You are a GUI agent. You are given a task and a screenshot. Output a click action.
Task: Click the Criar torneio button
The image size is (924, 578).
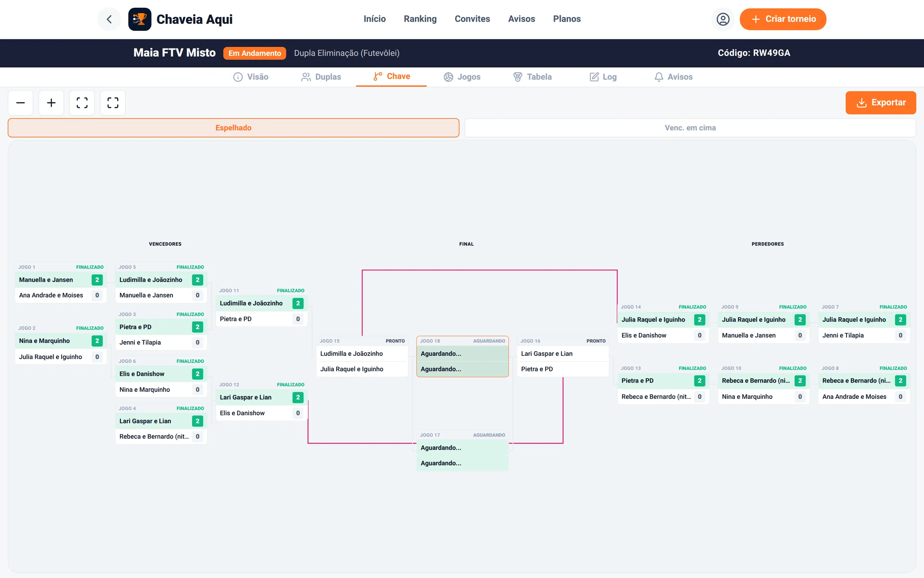pyautogui.click(x=783, y=19)
